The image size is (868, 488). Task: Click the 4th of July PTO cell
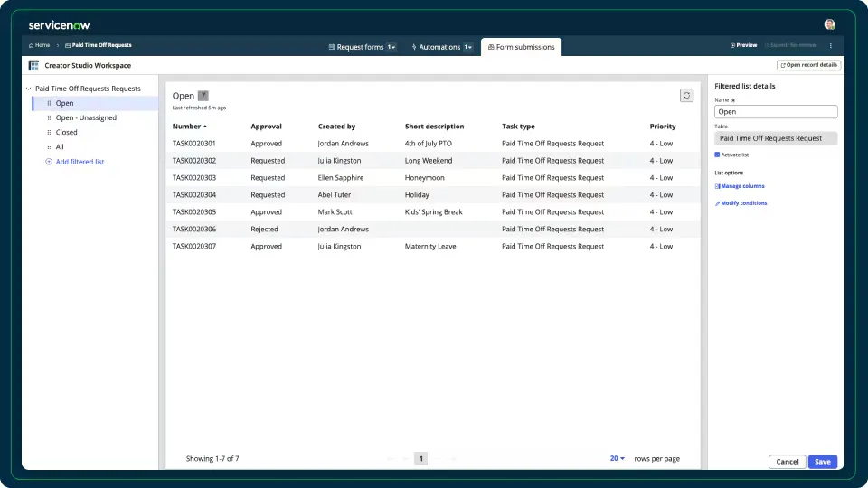point(428,144)
